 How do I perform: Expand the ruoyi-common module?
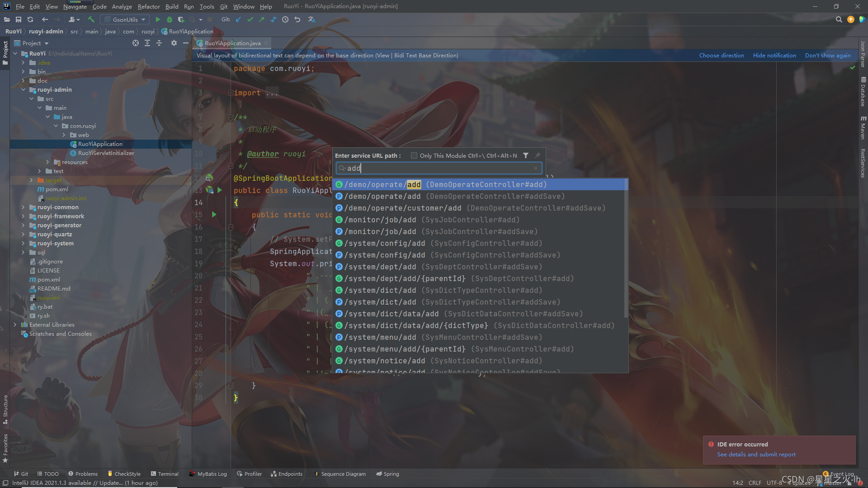tap(23, 207)
